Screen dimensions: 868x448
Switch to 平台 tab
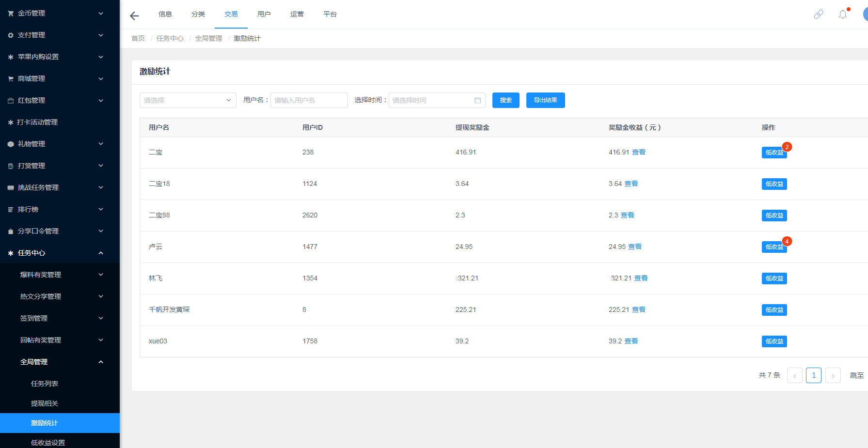click(330, 14)
